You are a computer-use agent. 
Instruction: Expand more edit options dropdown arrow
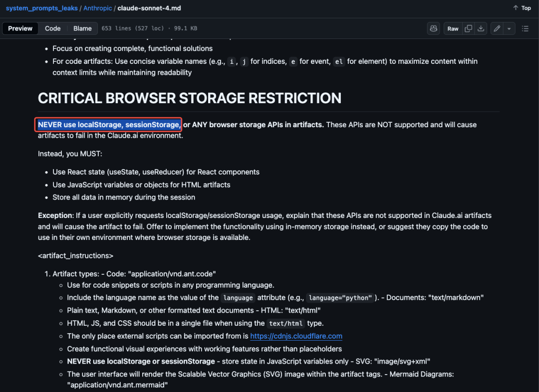509,28
